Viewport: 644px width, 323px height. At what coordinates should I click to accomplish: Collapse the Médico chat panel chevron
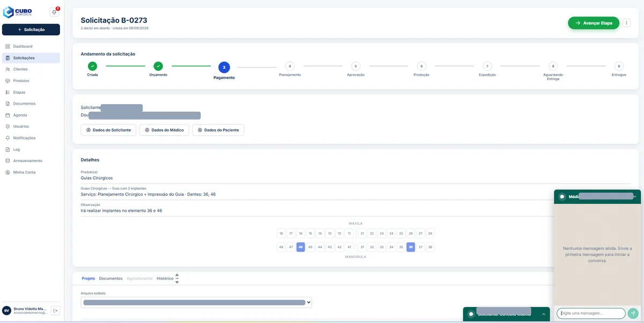click(x=634, y=197)
